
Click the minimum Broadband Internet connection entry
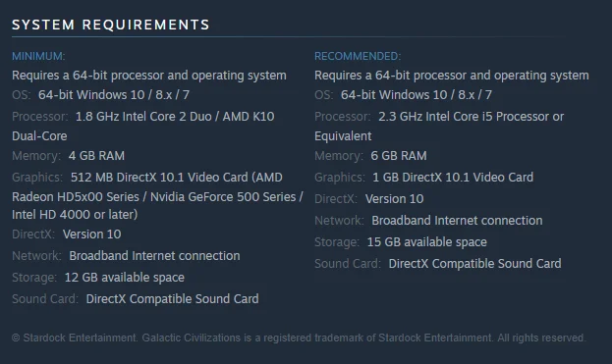(x=154, y=256)
